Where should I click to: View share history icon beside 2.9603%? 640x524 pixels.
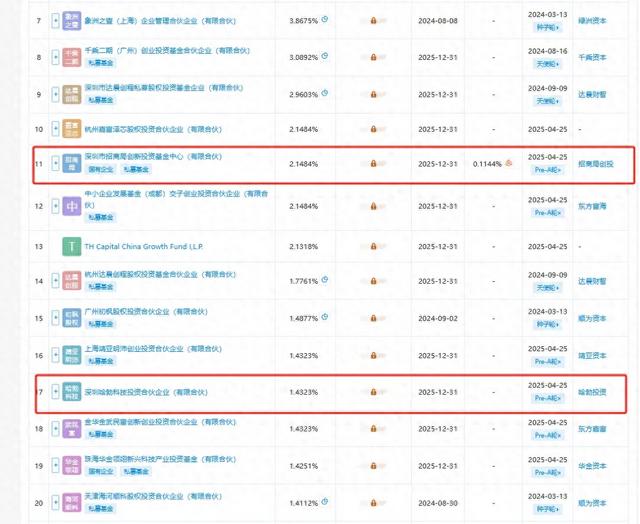[x=324, y=93]
